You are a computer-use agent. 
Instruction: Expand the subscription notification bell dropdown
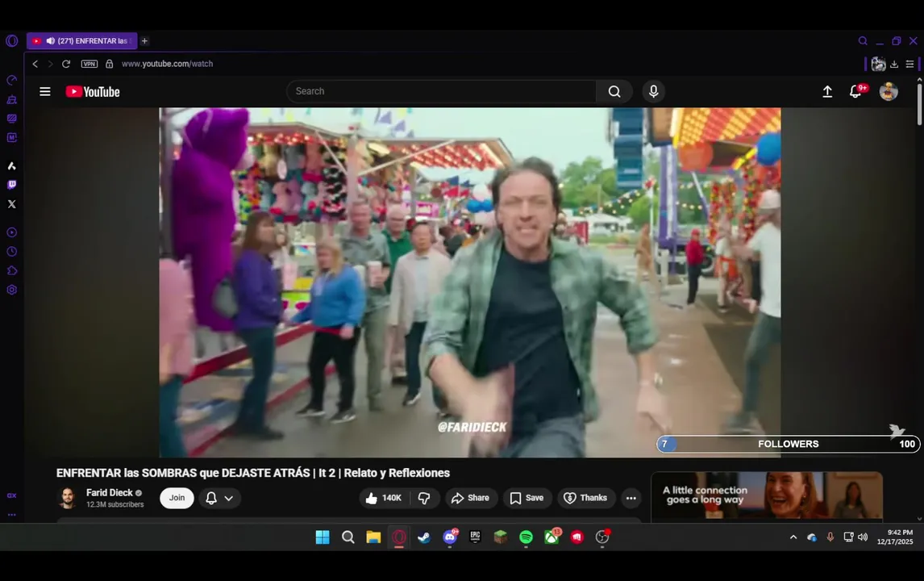(x=219, y=498)
